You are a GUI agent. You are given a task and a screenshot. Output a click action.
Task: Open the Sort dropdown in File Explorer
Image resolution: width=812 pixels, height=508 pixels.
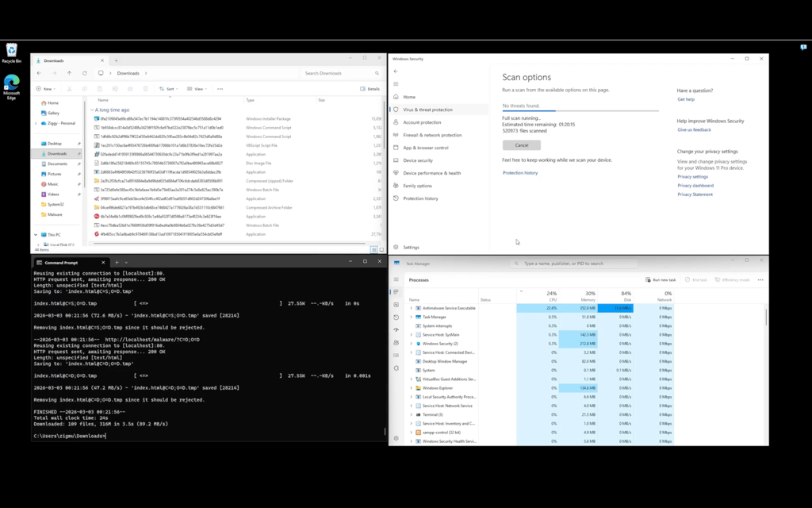[x=168, y=89]
